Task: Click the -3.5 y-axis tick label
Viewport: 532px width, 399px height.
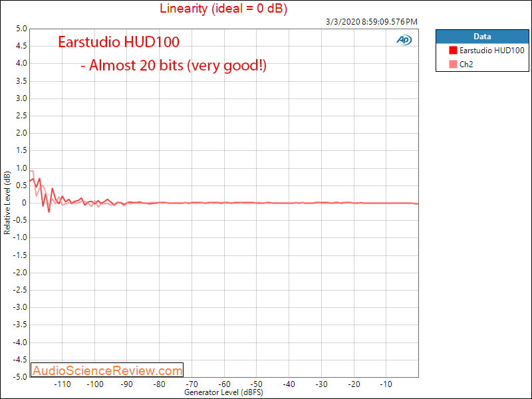Action: (x=20, y=325)
